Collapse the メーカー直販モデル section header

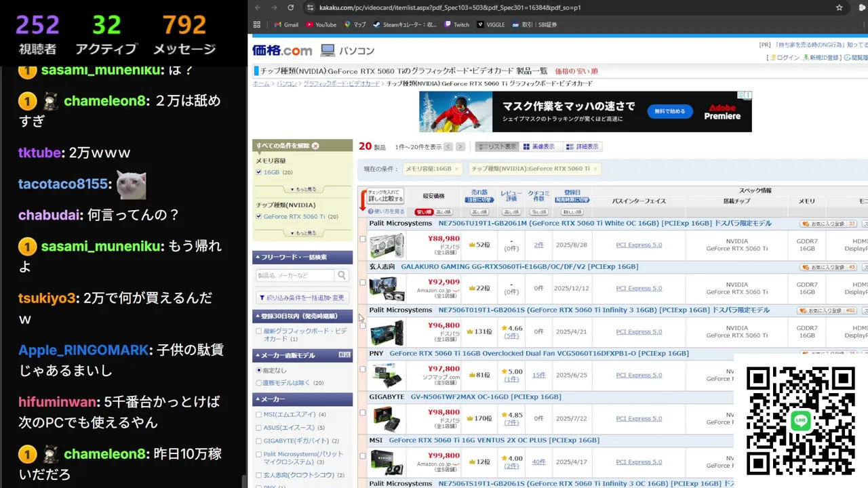coord(302,355)
